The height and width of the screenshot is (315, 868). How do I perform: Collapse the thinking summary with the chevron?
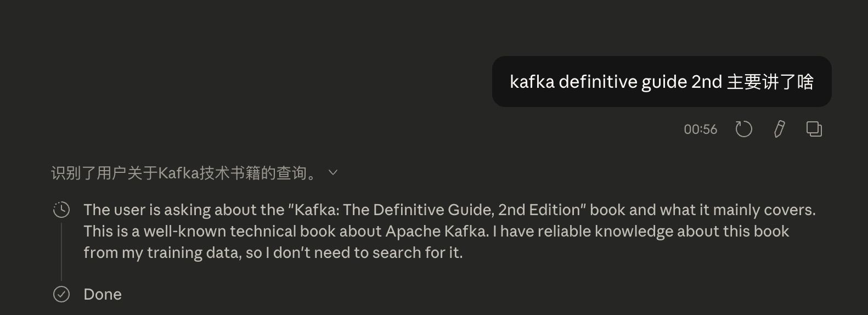(332, 173)
